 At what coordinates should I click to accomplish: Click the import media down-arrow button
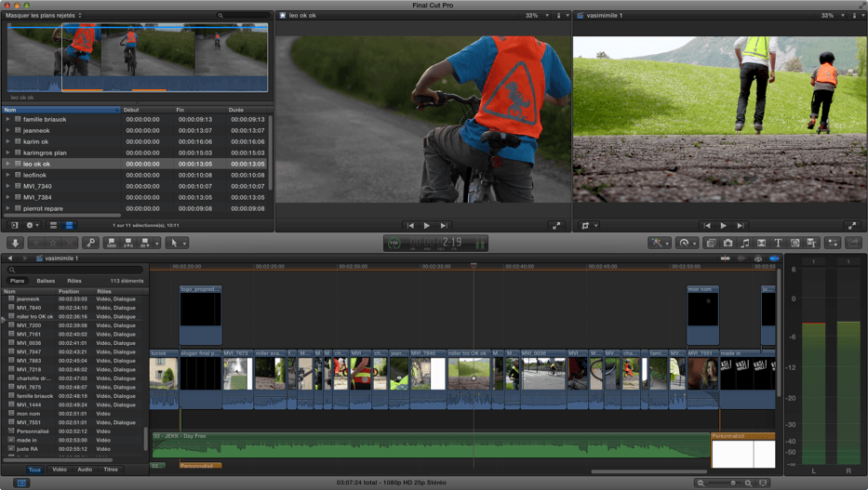click(15, 243)
